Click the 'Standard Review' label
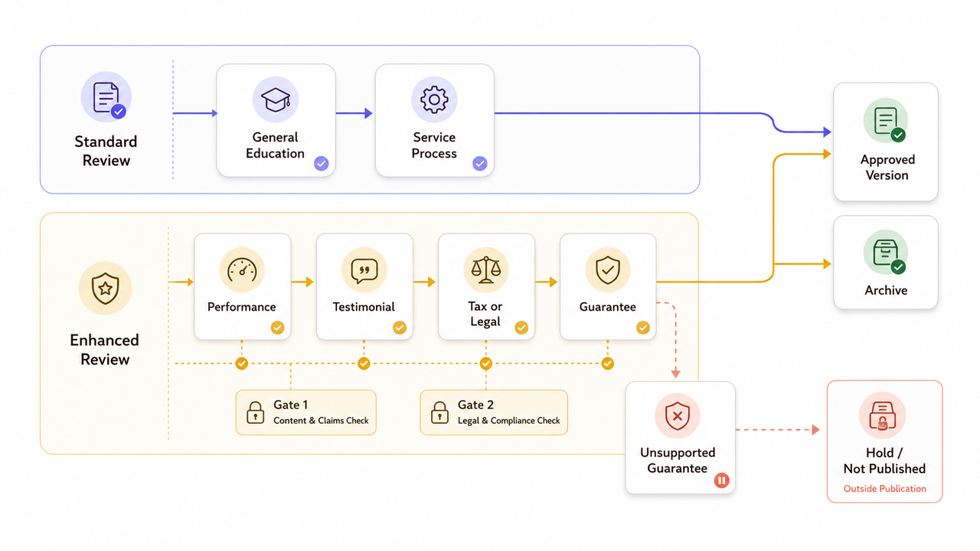Viewport: 980px width, 551px height. tap(106, 151)
